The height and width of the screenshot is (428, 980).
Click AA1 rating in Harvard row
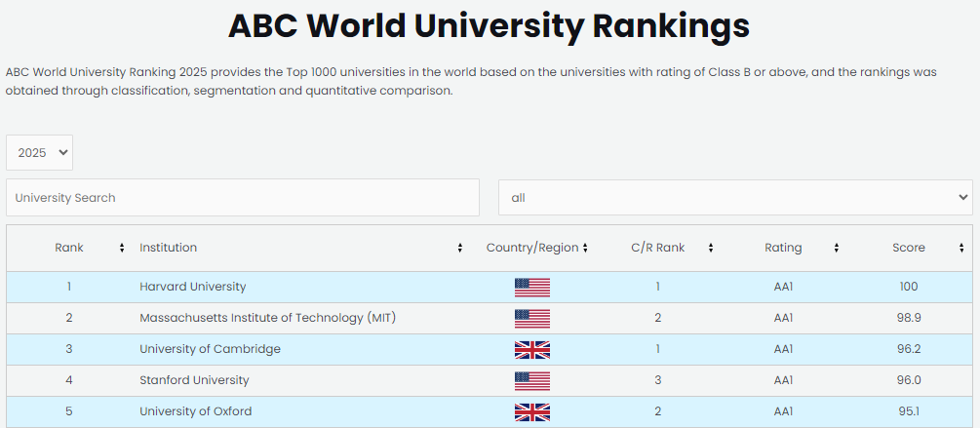[x=783, y=287]
